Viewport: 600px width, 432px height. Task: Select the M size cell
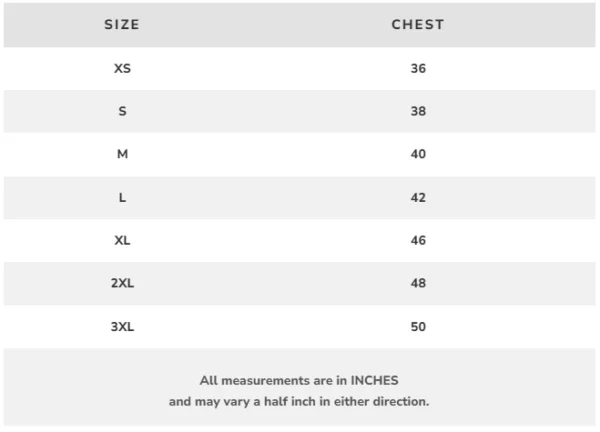click(122, 154)
